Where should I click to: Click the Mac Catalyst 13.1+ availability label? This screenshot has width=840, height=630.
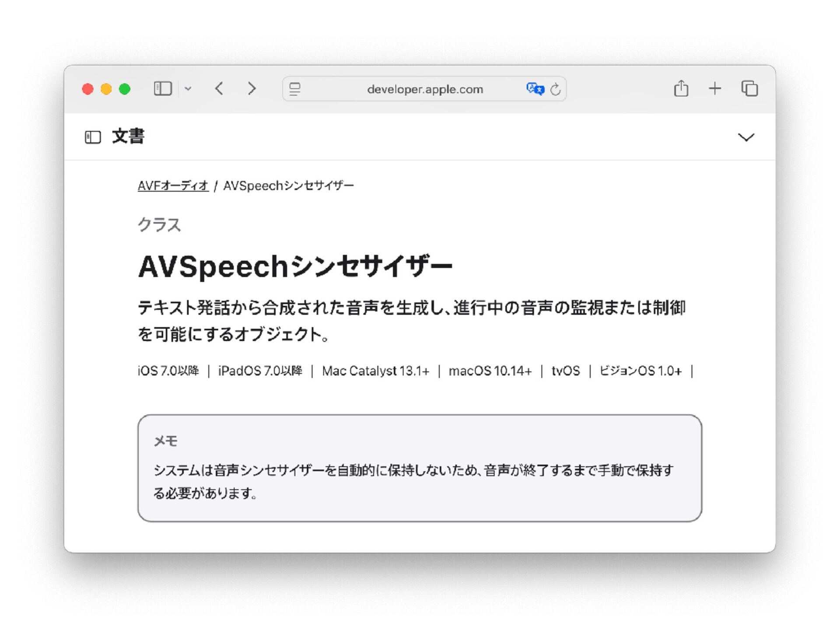(375, 371)
